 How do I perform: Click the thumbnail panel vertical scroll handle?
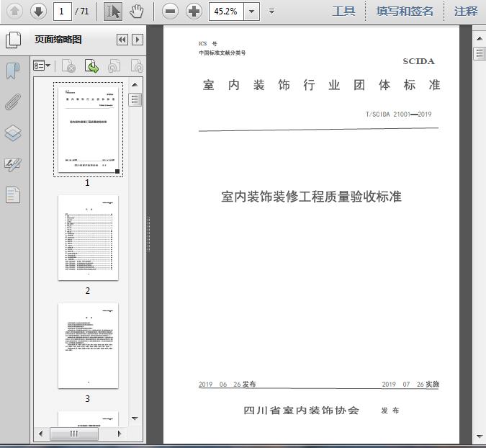[x=135, y=99]
